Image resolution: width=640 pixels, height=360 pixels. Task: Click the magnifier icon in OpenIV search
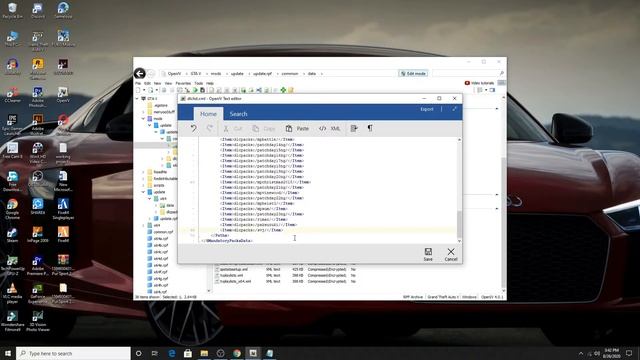click(x=502, y=73)
